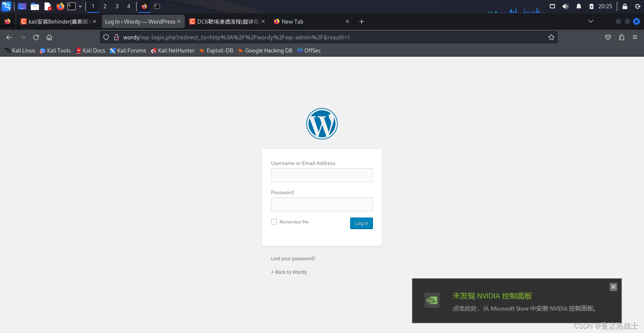
Task: Enable the Remember Me checkbox
Action: pyautogui.click(x=274, y=222)
